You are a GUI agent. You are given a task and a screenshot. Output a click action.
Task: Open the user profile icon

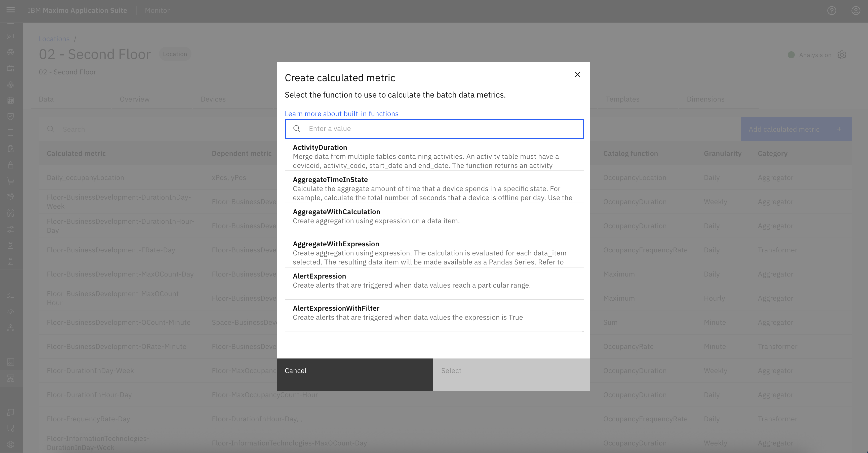(x=856, y=11)
